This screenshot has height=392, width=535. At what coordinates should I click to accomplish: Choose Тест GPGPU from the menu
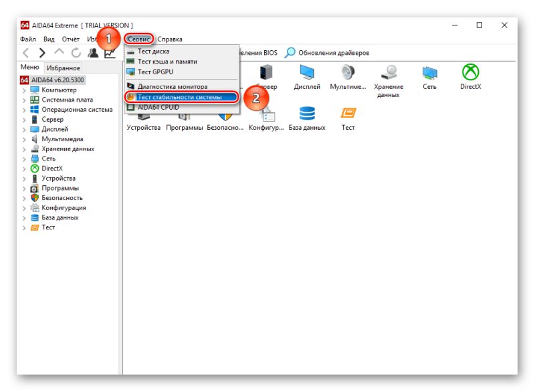click(182, 72)
